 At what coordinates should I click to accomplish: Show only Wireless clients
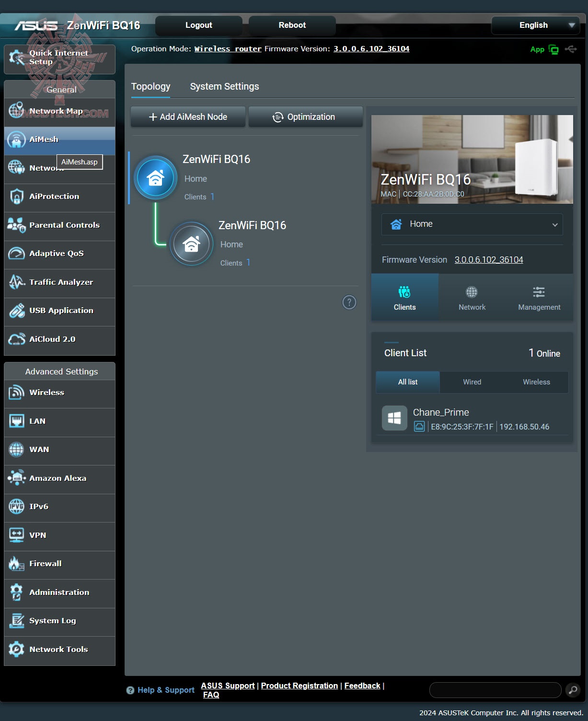click(x=536, y=382)
